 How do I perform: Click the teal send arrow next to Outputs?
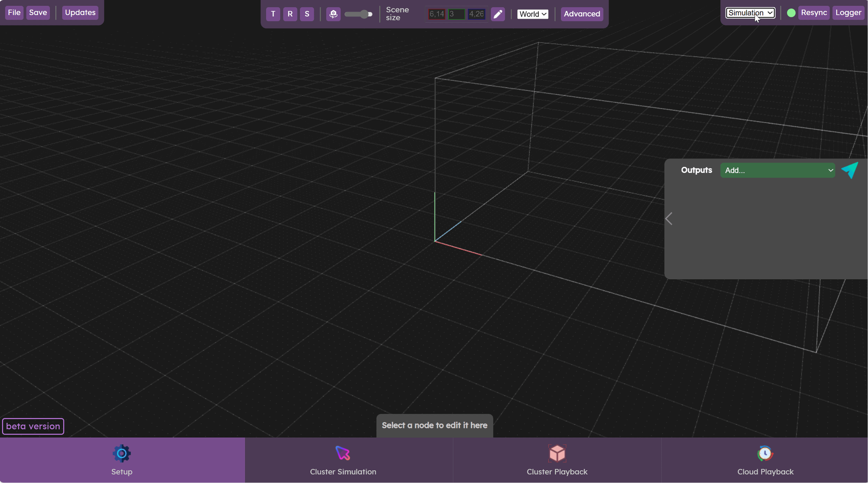(x=850, y=170)
